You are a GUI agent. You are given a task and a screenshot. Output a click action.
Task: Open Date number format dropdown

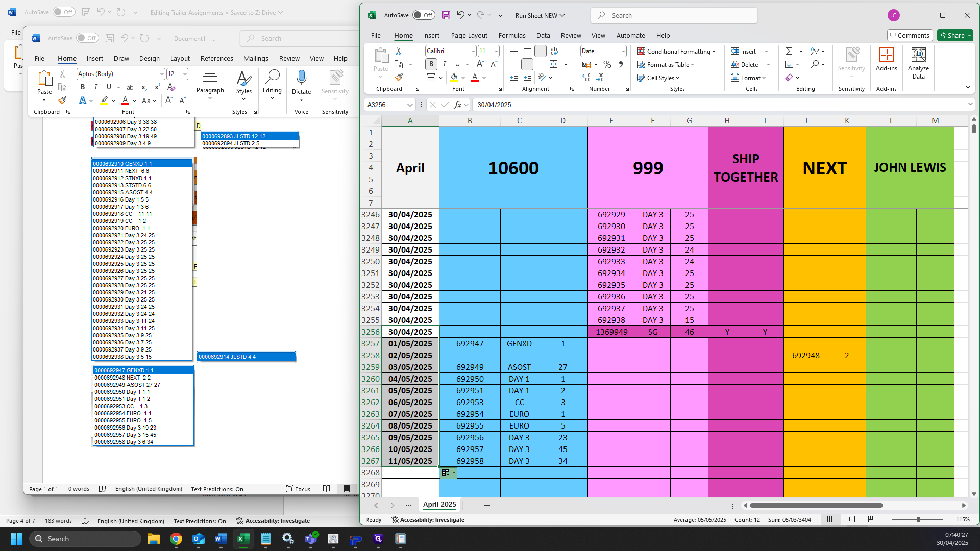coord(623,51)
